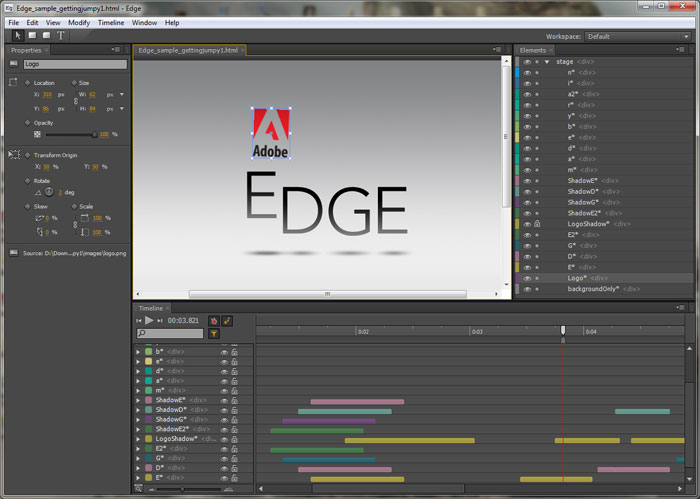The image size is (700, 499).
Task: Expand the ShadowE timeline layer
Action: tap(138, 400)
